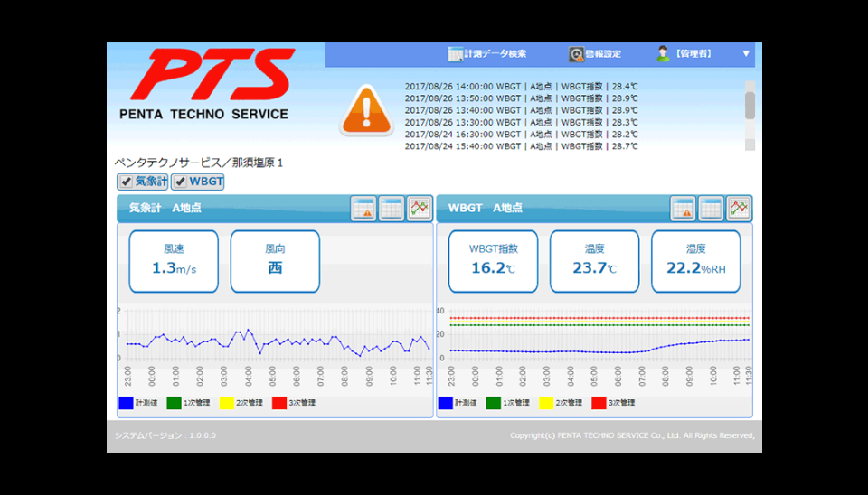
Task: Click the 風速 1.3m/s tile
Action: pos(174,261)
